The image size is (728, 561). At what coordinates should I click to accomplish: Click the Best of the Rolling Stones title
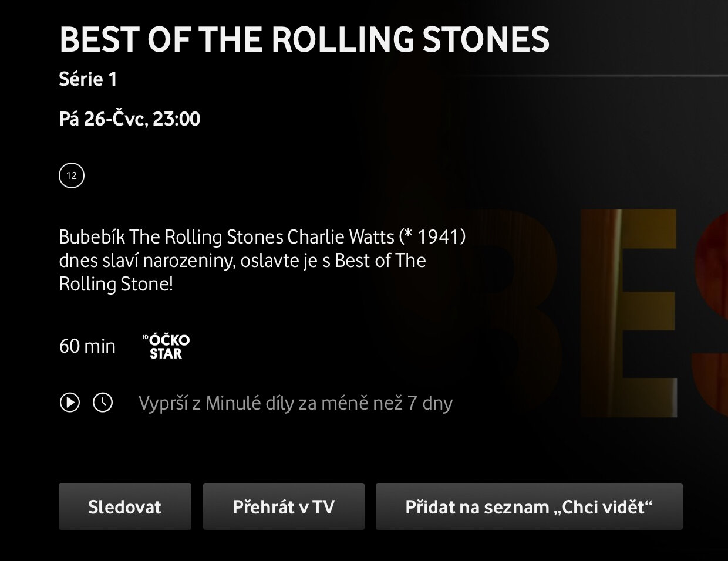(x=304, y=39)
